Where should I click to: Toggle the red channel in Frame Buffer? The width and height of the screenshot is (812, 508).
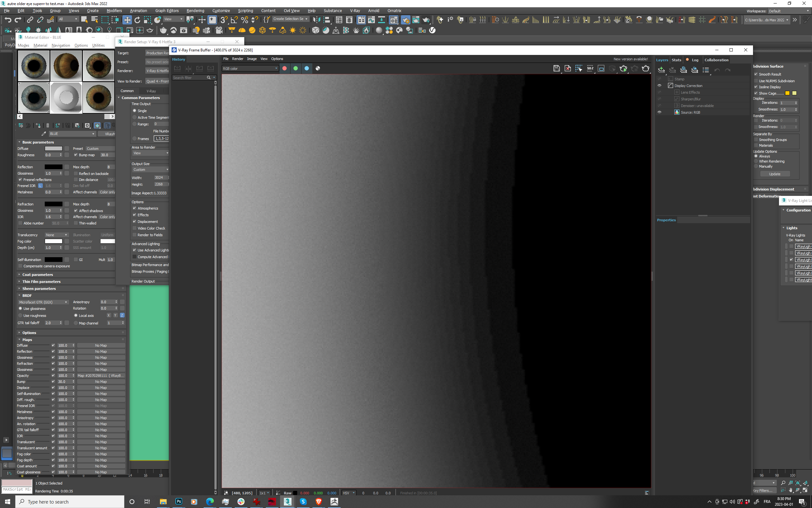click(x=285, y=68)
